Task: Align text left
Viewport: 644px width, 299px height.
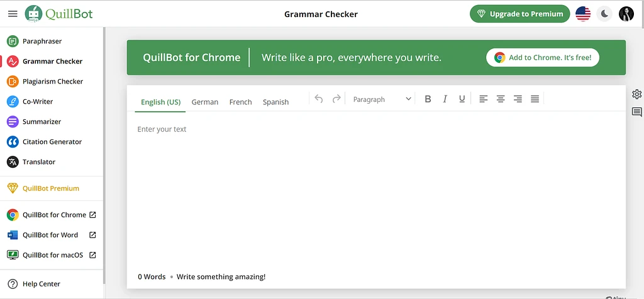Action: coord(484,99)
